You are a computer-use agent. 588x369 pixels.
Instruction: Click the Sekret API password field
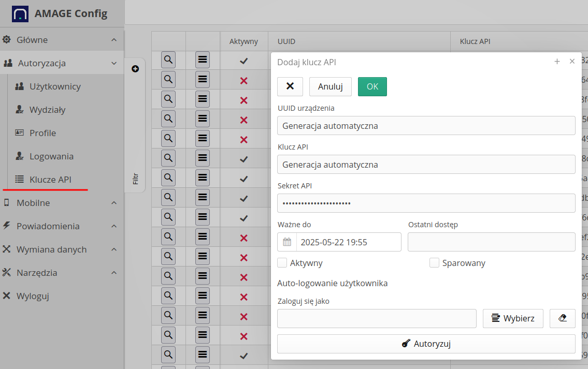tap(426, 203)
